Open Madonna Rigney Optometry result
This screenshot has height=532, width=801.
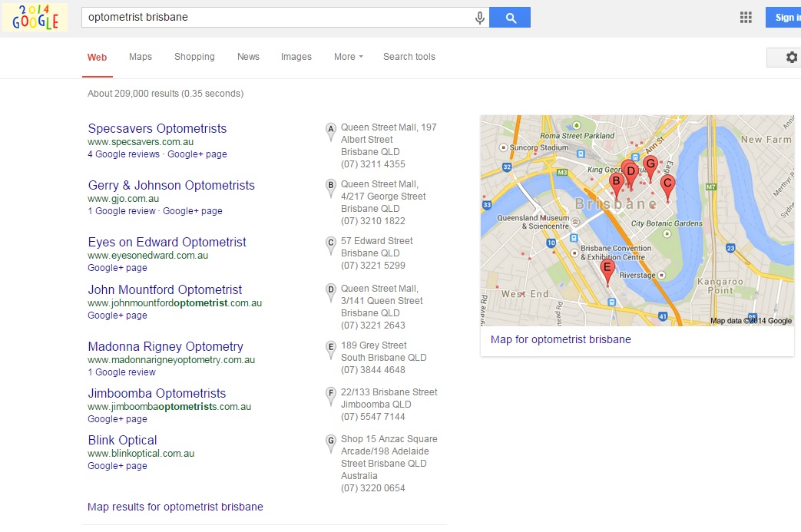166,347
